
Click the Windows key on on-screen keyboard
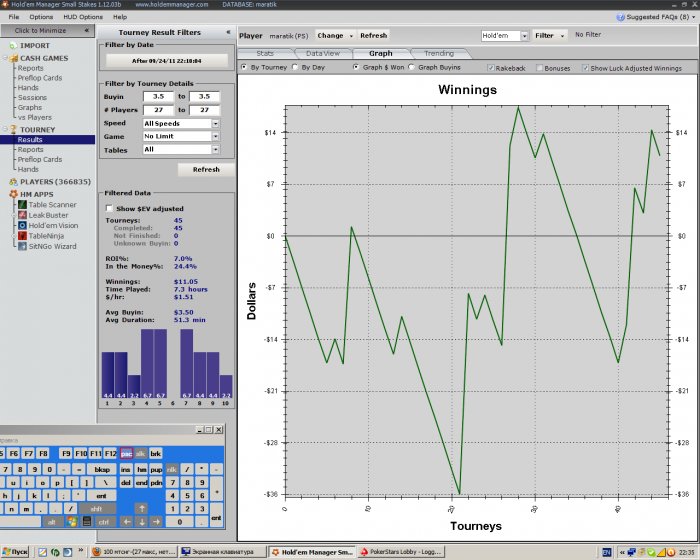point(71,522)
